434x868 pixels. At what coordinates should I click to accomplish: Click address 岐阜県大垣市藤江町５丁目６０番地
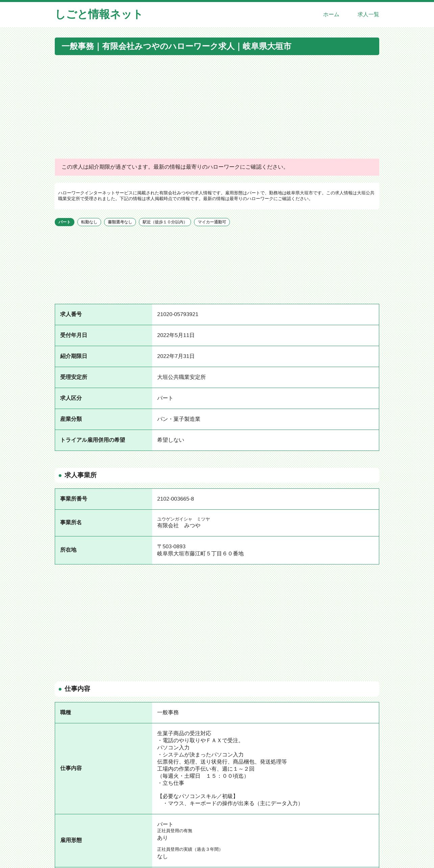pyautogui.click(x=200, y=554)
